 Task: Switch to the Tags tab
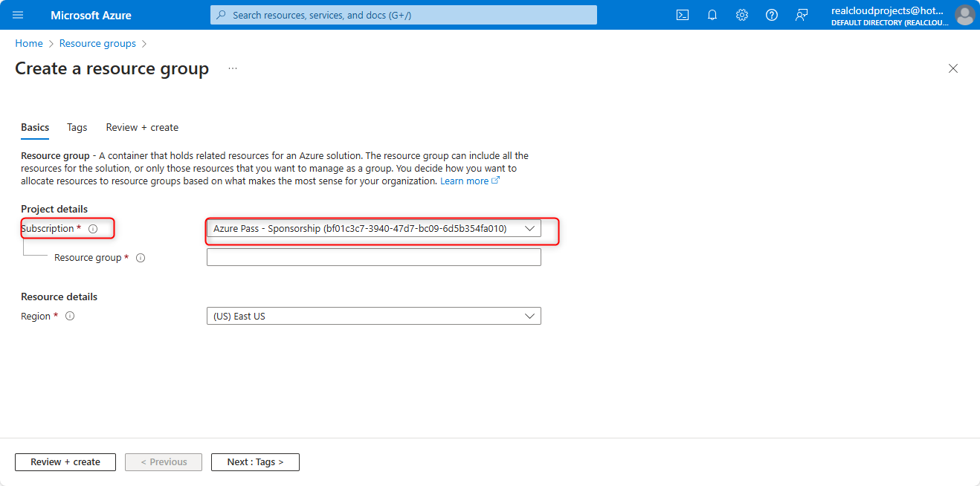(x=77, y=127)
